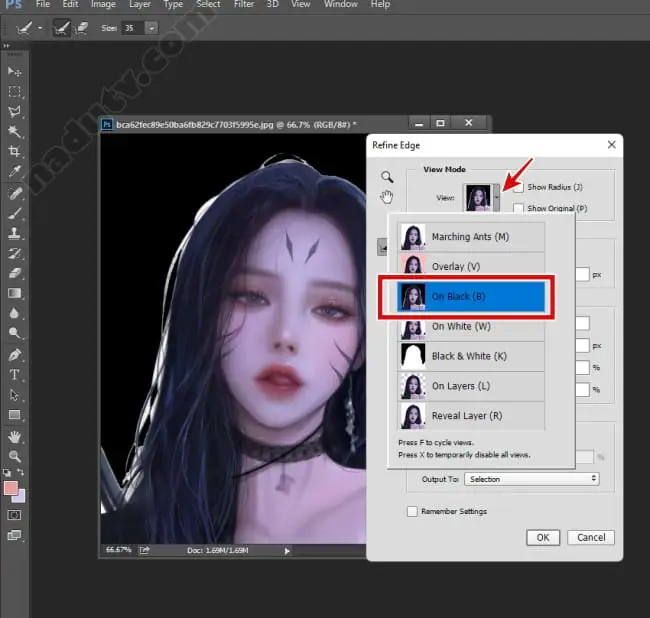Select the Blur tool

[x=15, y=313]
